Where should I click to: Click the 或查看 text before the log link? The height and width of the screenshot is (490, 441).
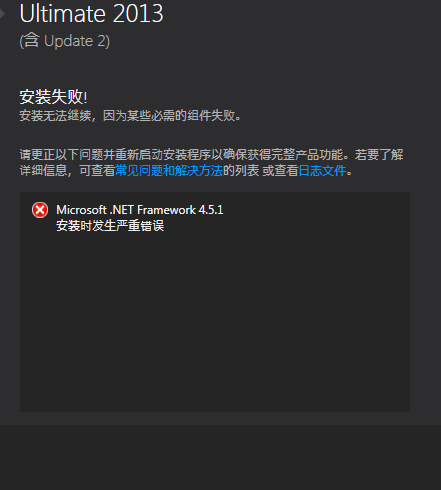pyautogui.click(x=280, y=171)
